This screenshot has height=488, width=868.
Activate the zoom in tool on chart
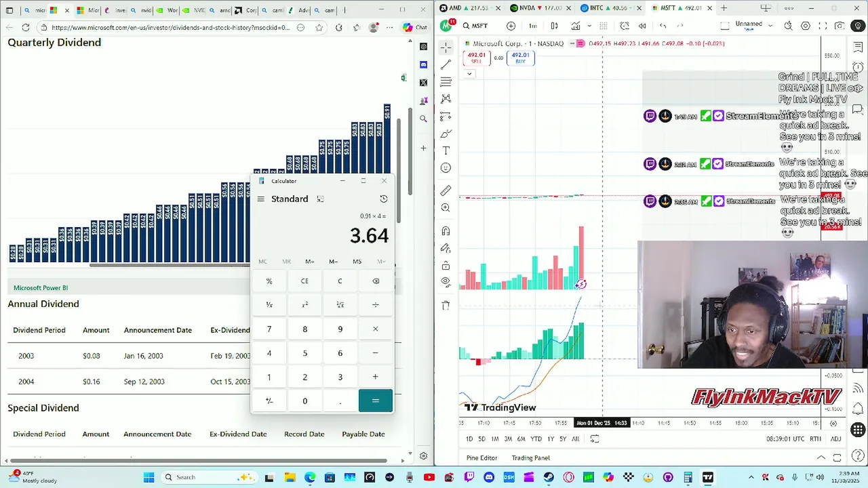[x=446, y=208]
